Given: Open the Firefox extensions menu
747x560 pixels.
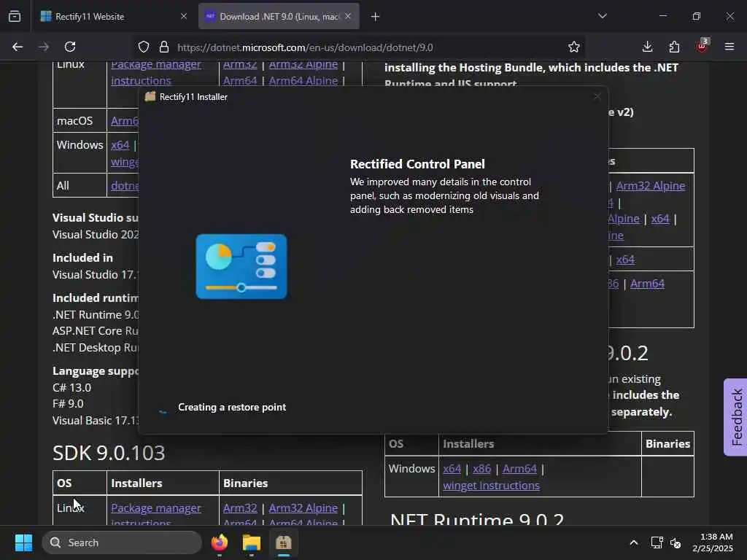Looking at the screenshot, I should coord(674,47).
